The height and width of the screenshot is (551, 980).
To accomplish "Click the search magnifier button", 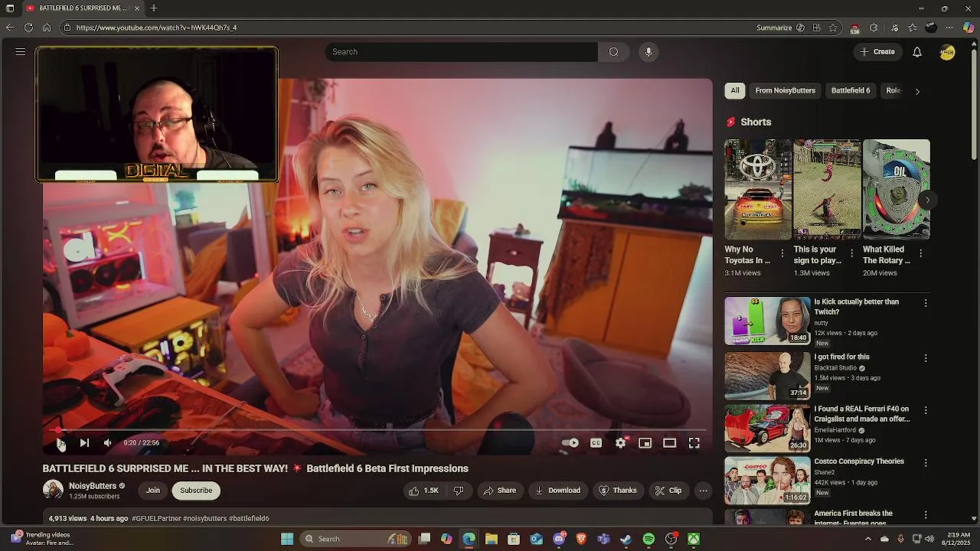I will pyautogui.click(x=613, y=52).
